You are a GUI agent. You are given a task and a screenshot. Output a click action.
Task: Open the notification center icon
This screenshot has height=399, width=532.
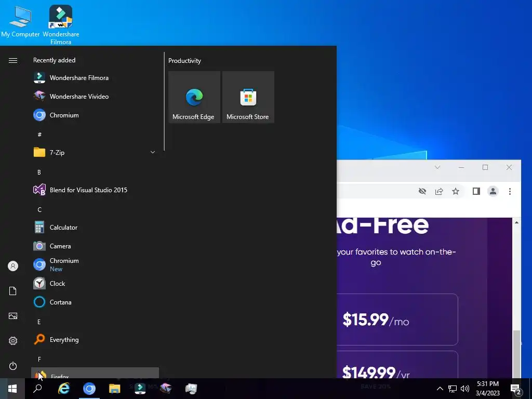516,389
